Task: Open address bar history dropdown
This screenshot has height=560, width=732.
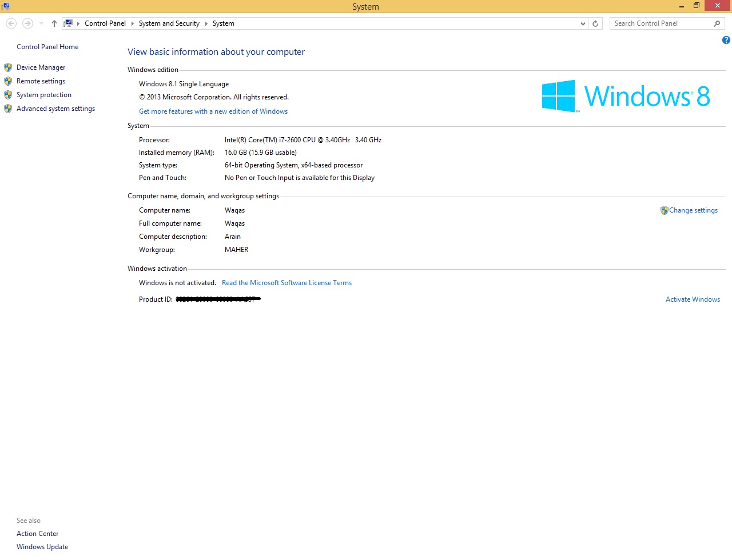Action: coord(583,23)
